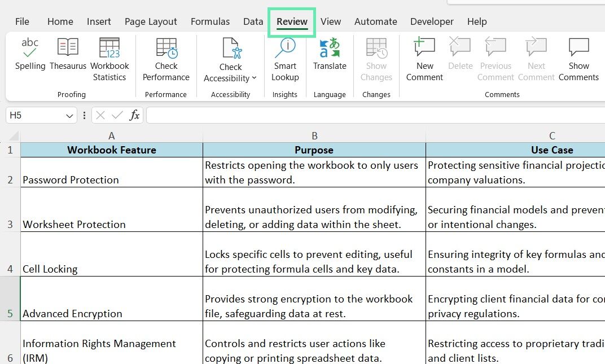605x364 pixels.
Task: Run the Spelling check
Action: 30,54
